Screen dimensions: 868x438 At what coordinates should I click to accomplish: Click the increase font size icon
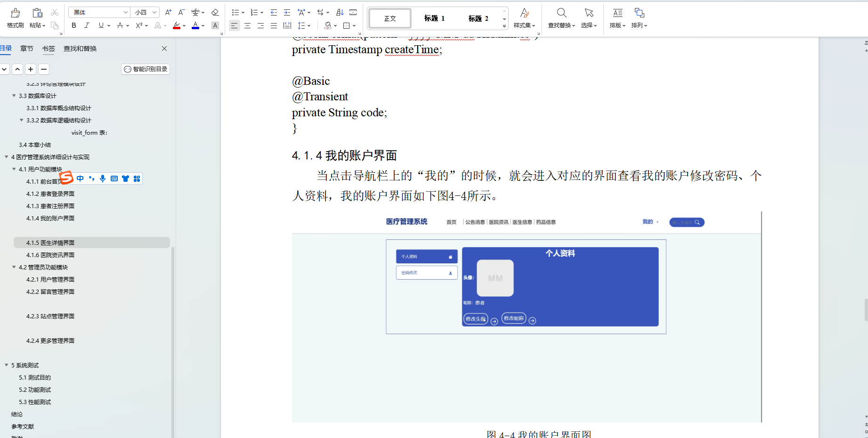pyautogui.click(x=168, y=13)
